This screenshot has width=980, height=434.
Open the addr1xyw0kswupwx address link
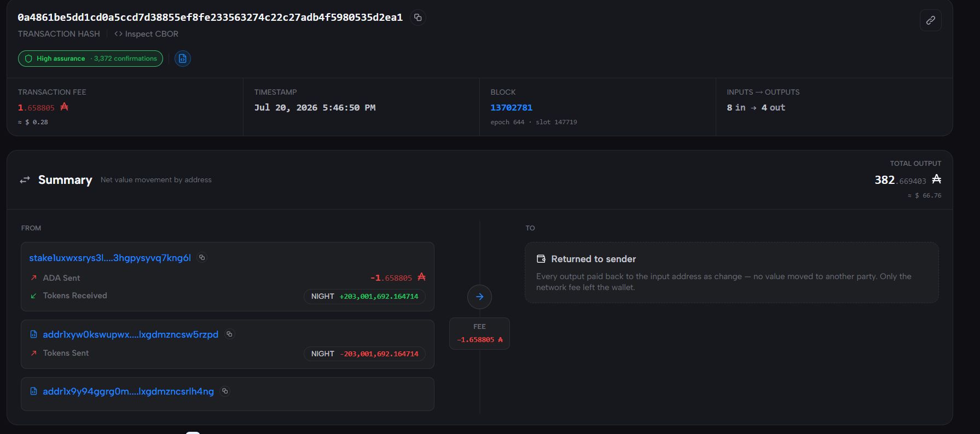point(130,334)
